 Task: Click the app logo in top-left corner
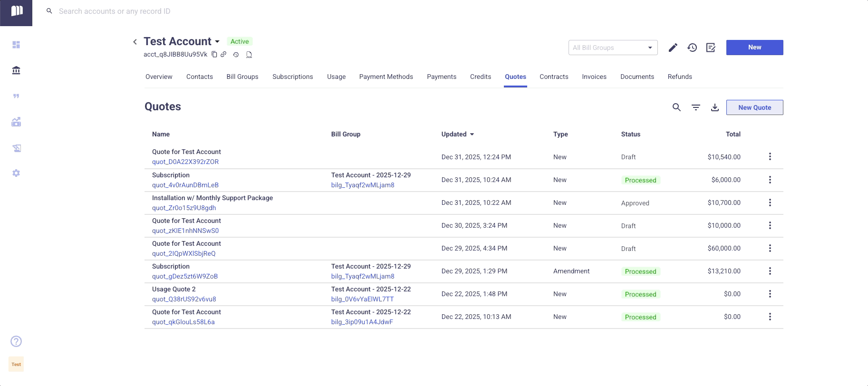[17, 11]
